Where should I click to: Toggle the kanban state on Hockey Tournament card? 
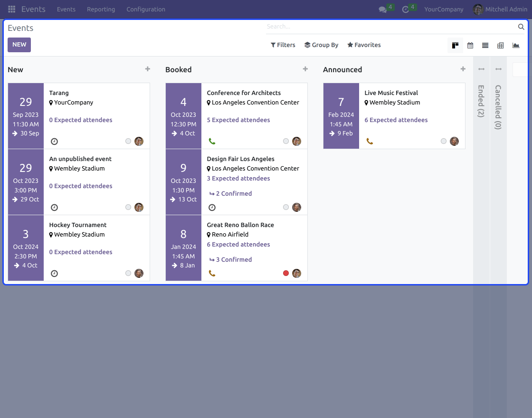point(128,273)
